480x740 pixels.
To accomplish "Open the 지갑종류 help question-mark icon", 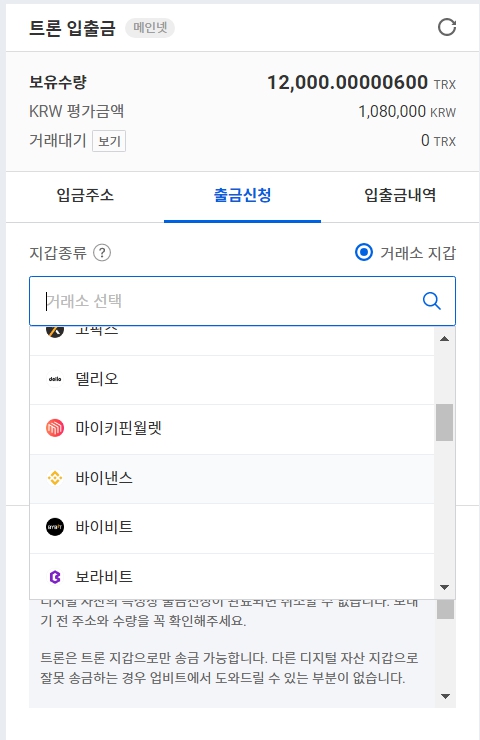I will (x=102, y=253).
